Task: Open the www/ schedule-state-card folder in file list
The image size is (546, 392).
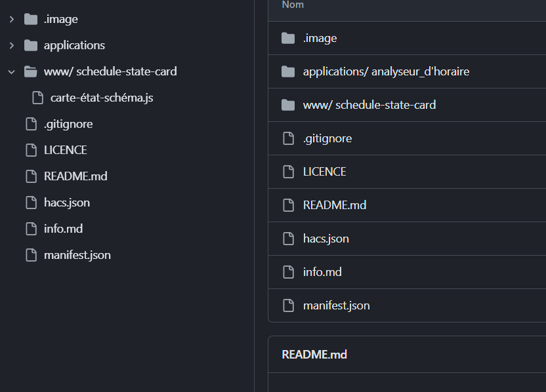Action: [369, 105]
